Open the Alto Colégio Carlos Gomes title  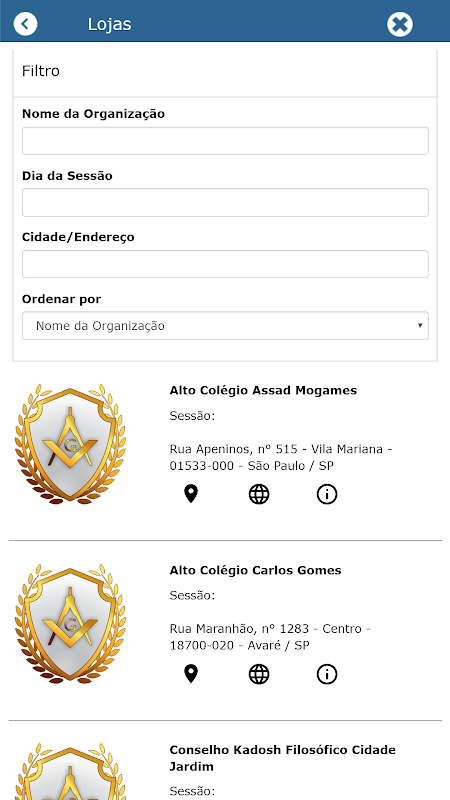click(x=255, y=570)
